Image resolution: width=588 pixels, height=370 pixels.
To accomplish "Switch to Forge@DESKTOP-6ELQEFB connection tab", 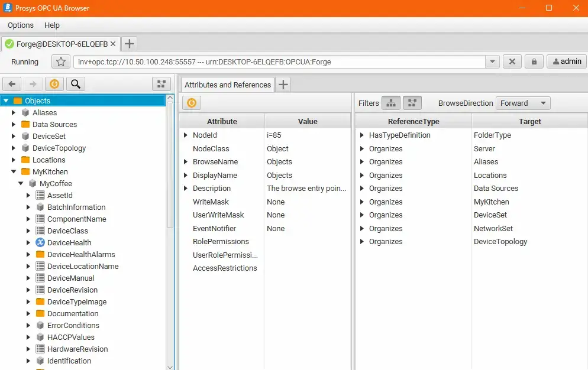I will point(62,44).
